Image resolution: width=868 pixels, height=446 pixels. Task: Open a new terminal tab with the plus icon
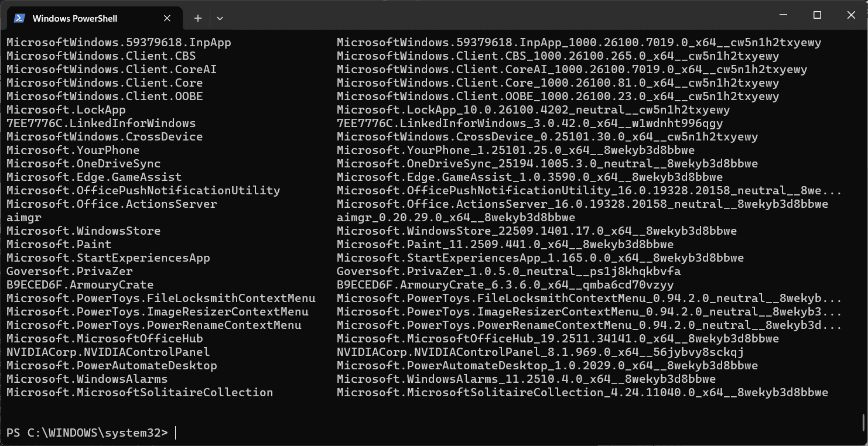pyautogui.click(x=197, y=18)
